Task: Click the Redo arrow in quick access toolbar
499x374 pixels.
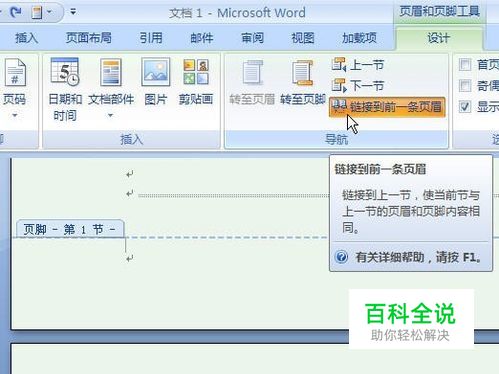Action: pos(15,12)
